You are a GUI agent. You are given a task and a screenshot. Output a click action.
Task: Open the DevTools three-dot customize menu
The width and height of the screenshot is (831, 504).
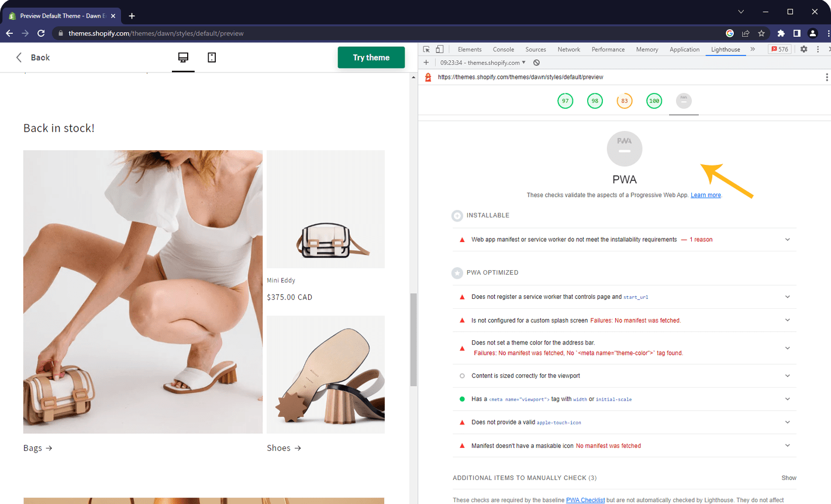tap(818, 50)
